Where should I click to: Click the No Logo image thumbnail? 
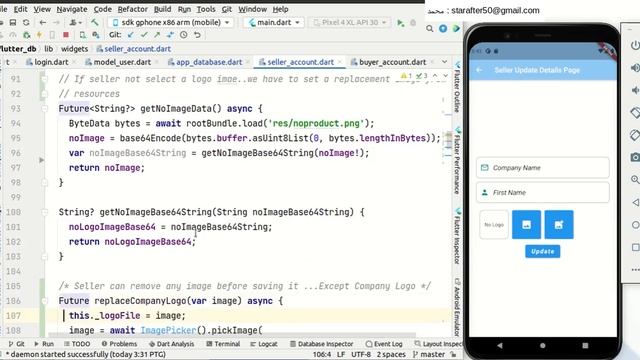[494, 224]
